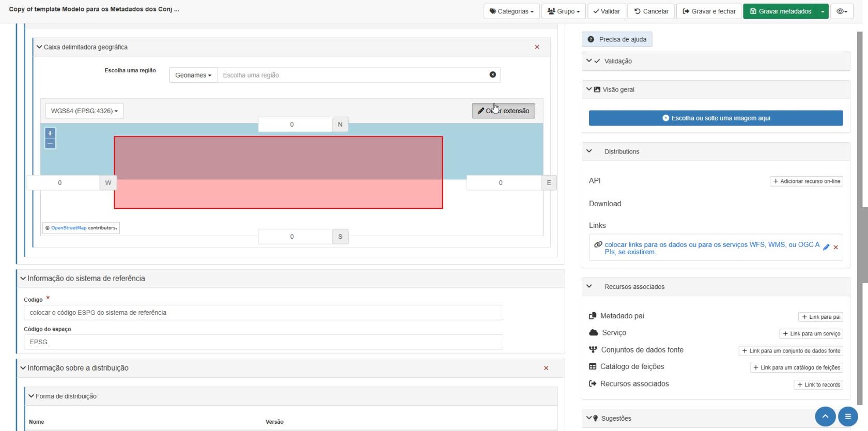Remove the Caixa delimitadora geográfica section
Screen dimensions: 868x431
coord(537,47)
